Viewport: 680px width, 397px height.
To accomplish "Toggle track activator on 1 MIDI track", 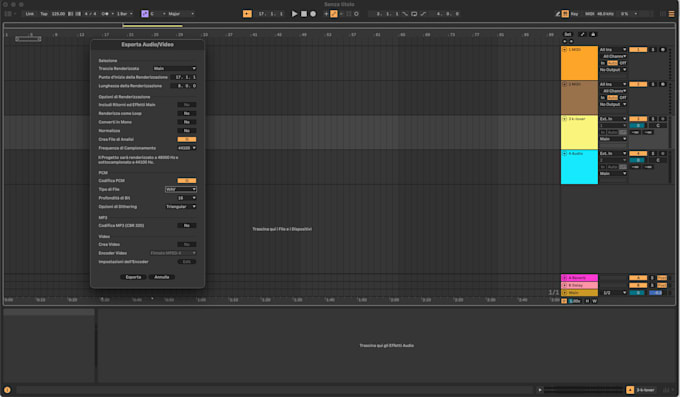I will [x=638, y=50].
